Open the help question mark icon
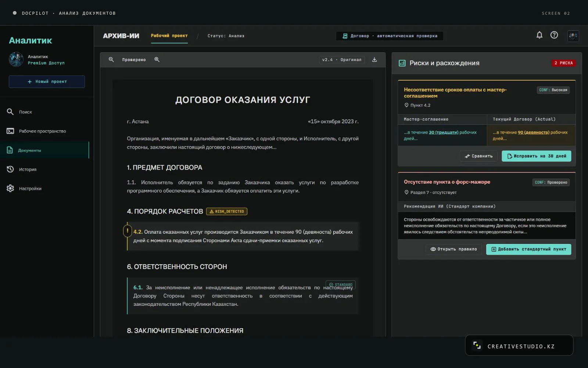This screenshot has width=588, height=368. coord(554,35)
